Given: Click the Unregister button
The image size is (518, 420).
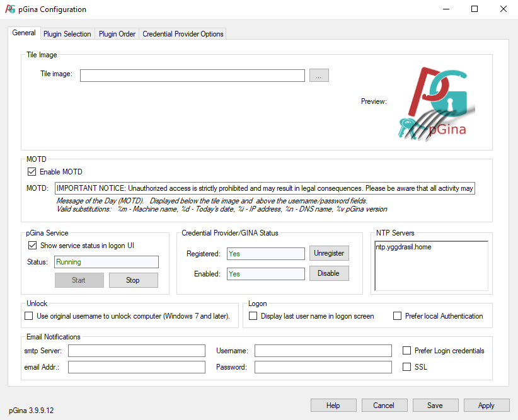Looking at the screenshot, I should pos(329,253).
